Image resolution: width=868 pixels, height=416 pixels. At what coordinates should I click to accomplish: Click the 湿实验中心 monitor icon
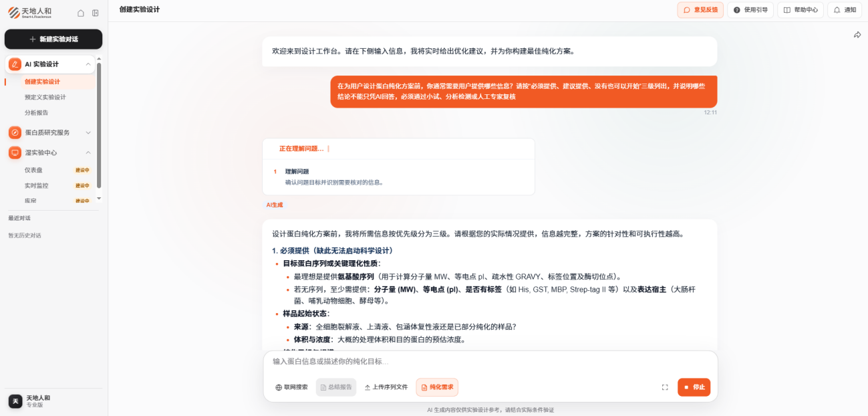click(x=15, y=152)
